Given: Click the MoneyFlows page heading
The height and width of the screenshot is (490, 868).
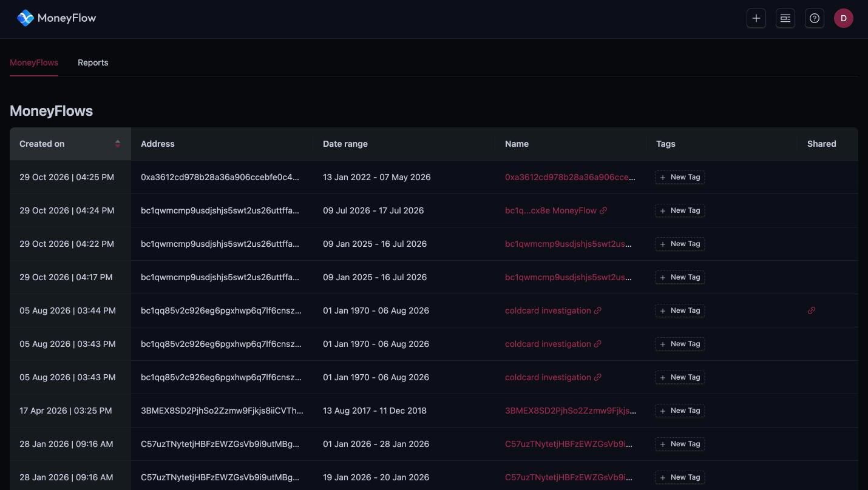Looking at the screenshot, I should click(x=52, y=111).
